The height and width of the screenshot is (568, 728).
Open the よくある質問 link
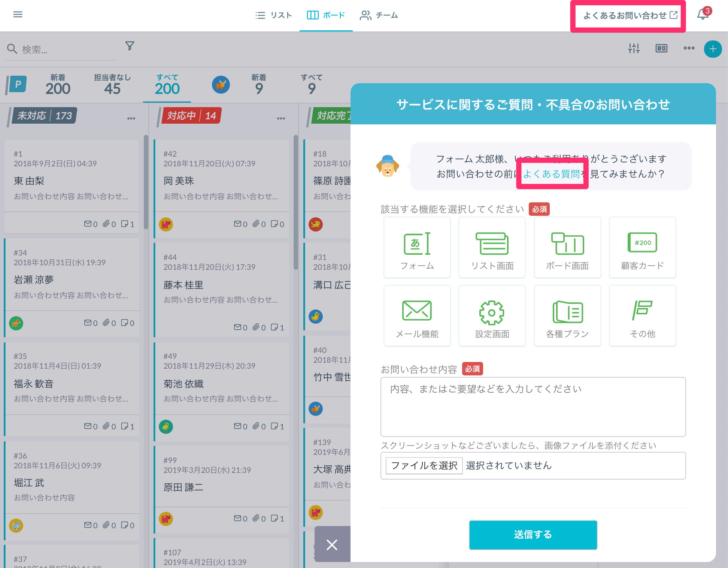(x=552, y=173)
